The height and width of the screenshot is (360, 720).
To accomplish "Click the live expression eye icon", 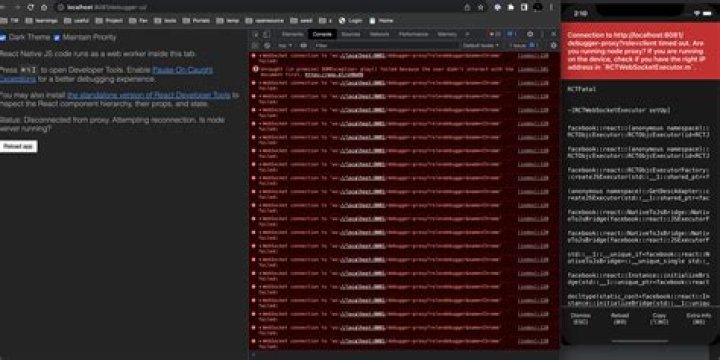I will click(x=304, y=45).
